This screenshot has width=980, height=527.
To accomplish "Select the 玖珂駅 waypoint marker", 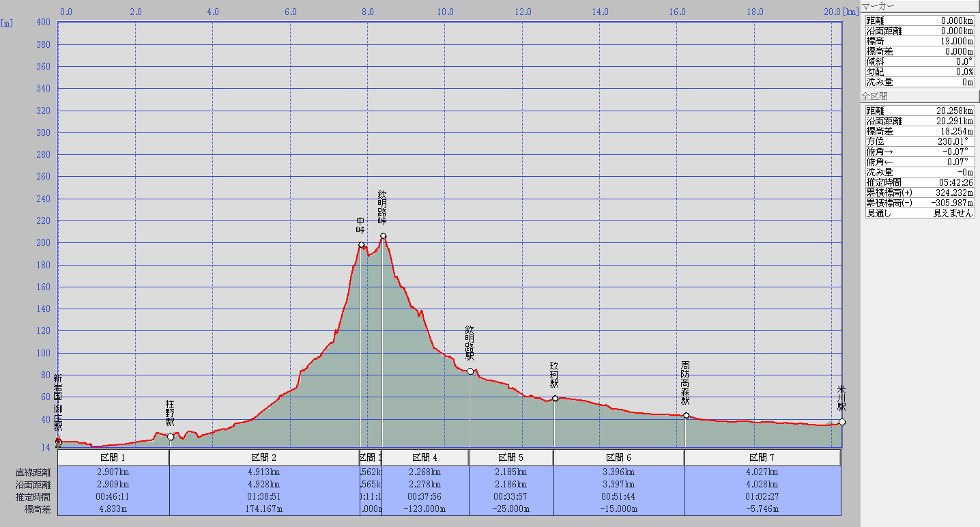I will coord(555,398).
